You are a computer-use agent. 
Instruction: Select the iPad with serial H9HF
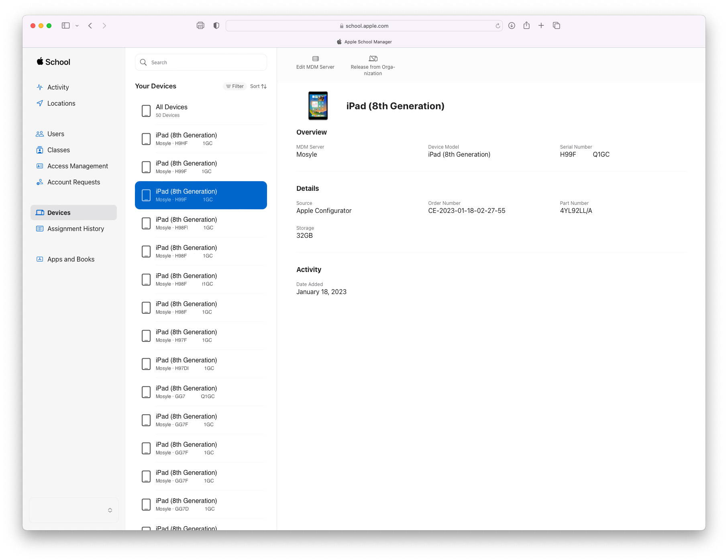(201, 139)
